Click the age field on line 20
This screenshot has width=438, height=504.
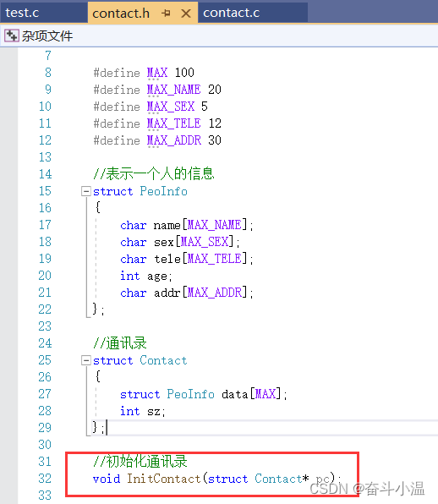point(156,277)
